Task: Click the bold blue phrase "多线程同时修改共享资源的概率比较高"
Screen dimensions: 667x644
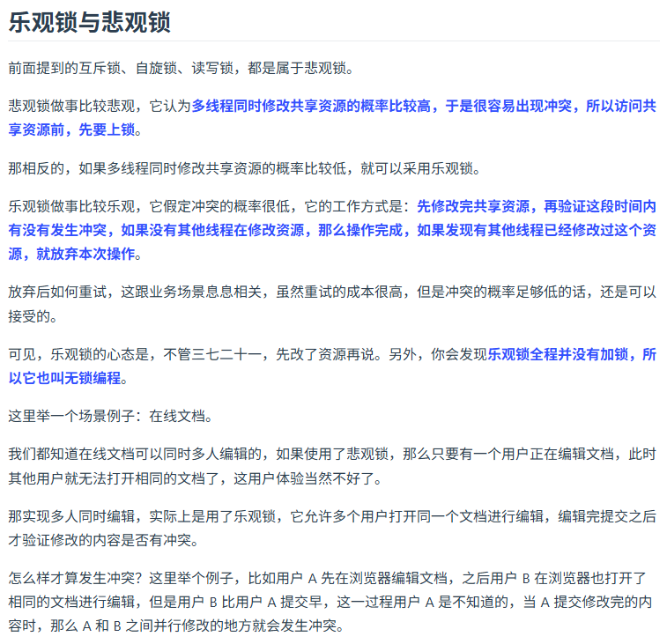Action: pos(311,106)
